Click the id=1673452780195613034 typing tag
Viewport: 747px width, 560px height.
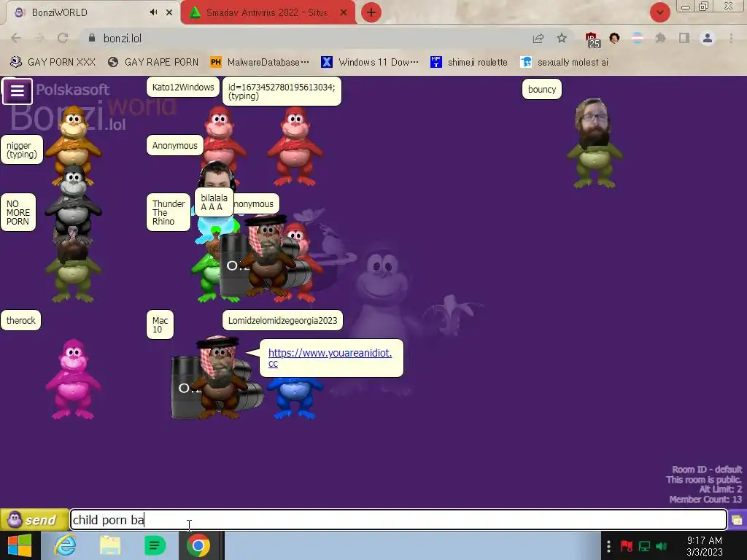point(282,91)
